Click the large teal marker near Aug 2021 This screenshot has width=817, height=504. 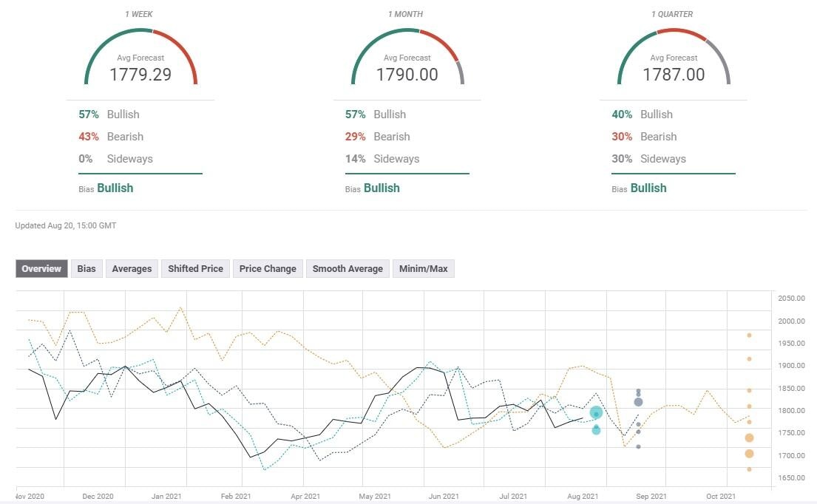[x=596, y=414]
